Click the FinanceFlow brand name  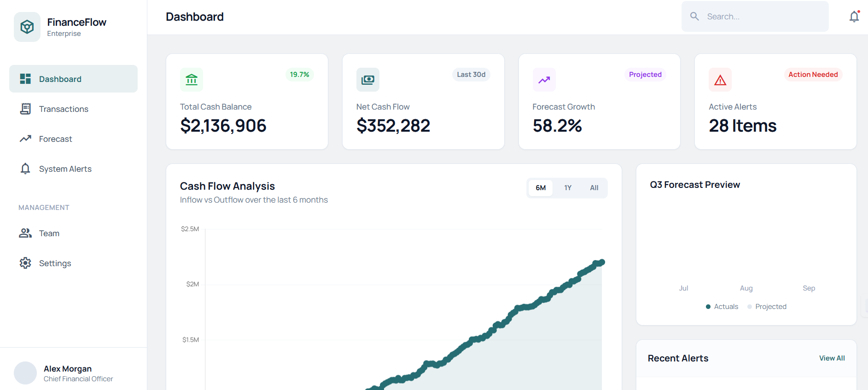[76, 22]
